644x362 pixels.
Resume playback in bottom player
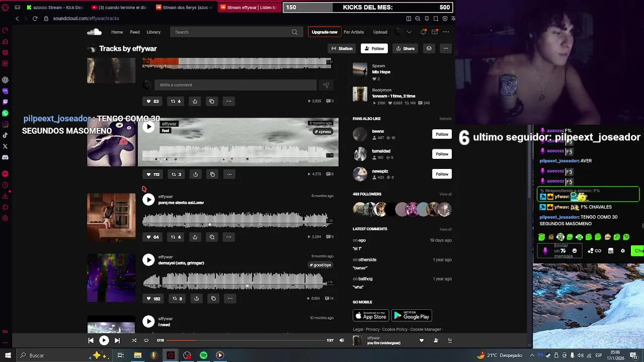point(104,340)
